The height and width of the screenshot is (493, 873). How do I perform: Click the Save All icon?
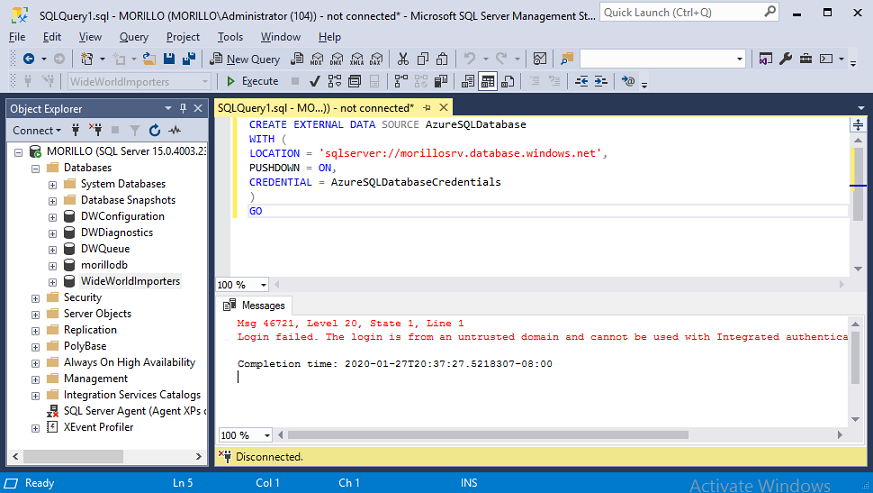(189, 58)
